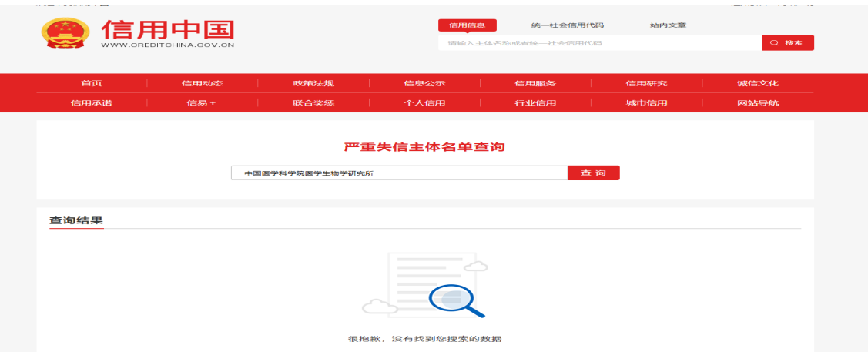Click the 严重失信主体名单查询 title
The height and width of the screenshot is (352, 868).
tap(424, 147)
